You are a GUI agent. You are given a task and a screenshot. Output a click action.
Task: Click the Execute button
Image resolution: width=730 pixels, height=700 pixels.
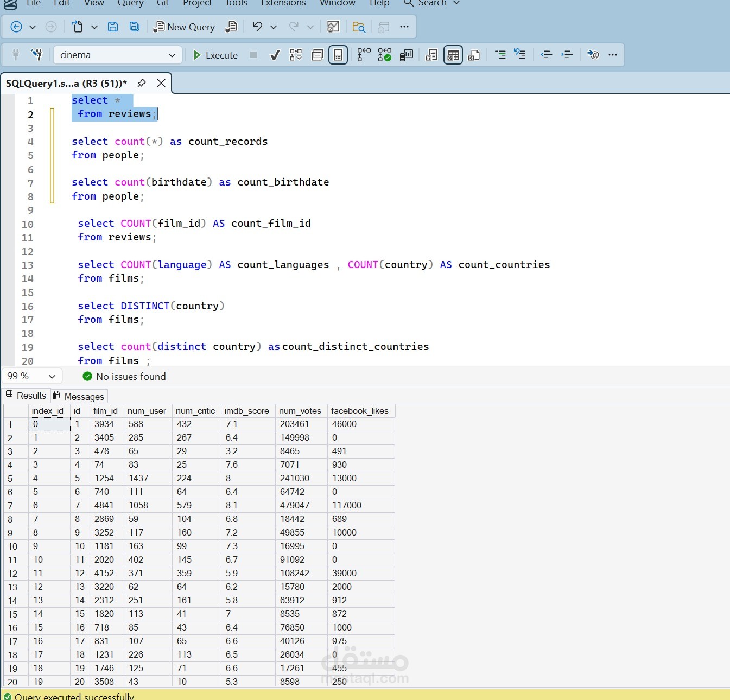tap(215, 55)
